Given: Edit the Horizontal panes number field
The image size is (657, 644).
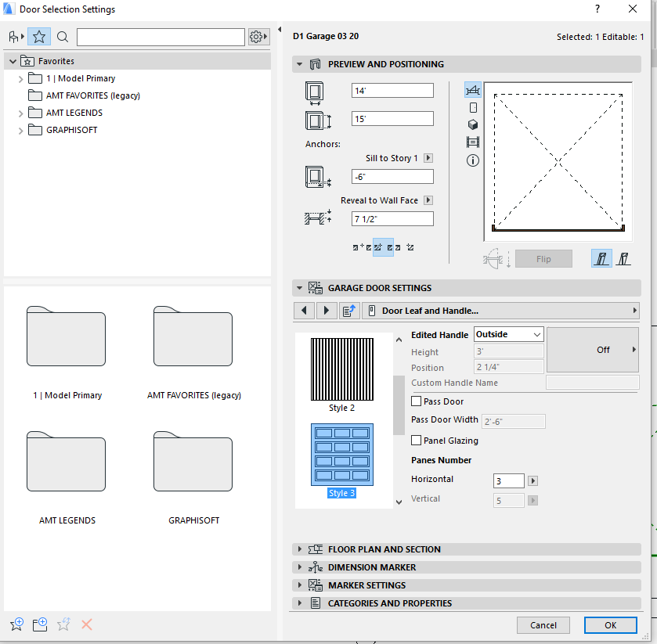Looking at the screenshot, I should [x=508, y=480].
